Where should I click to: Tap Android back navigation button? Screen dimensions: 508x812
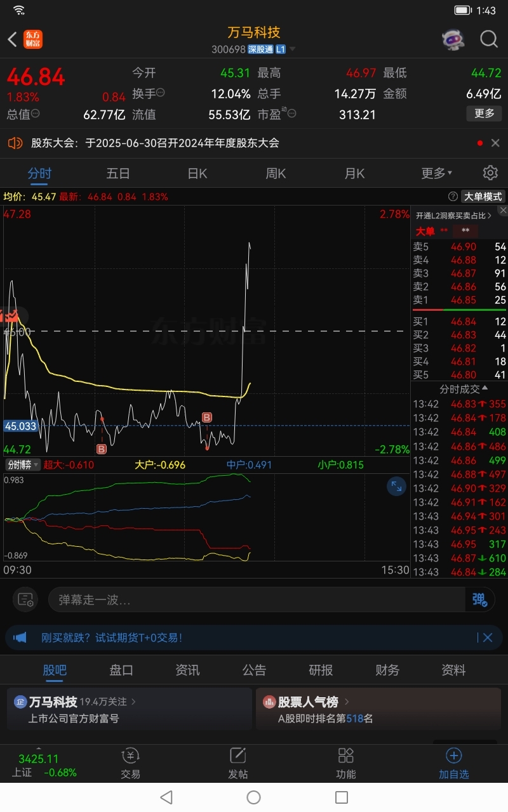[x=166, y=797]
